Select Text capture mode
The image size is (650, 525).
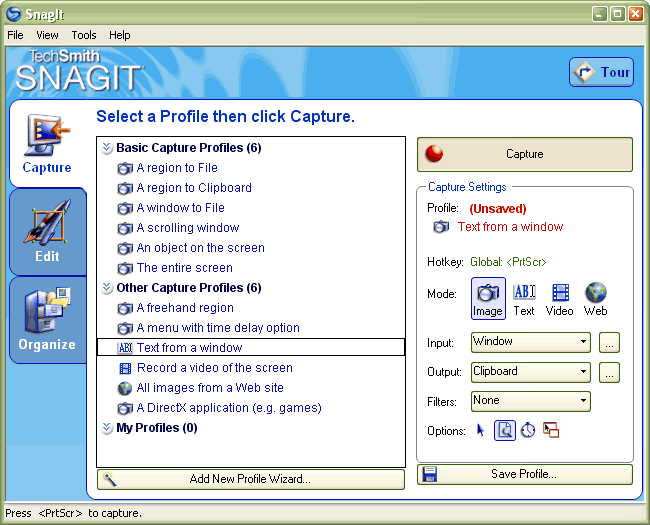[524, 300]
